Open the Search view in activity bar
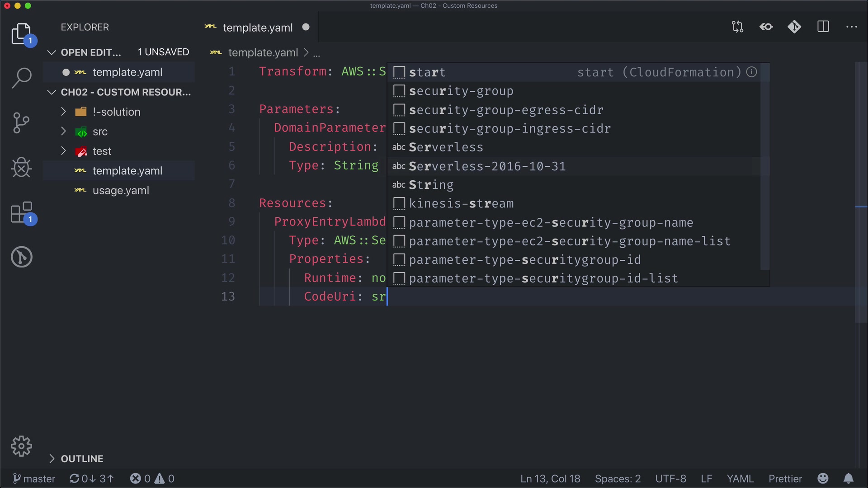This screenshot has height=488, width=868. tap(21, 78)
